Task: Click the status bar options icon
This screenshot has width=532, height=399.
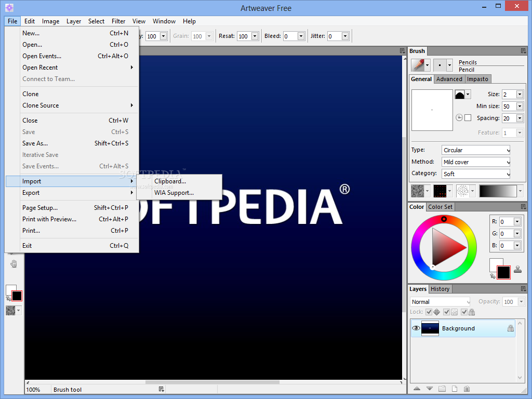Action: pos(162,389)
